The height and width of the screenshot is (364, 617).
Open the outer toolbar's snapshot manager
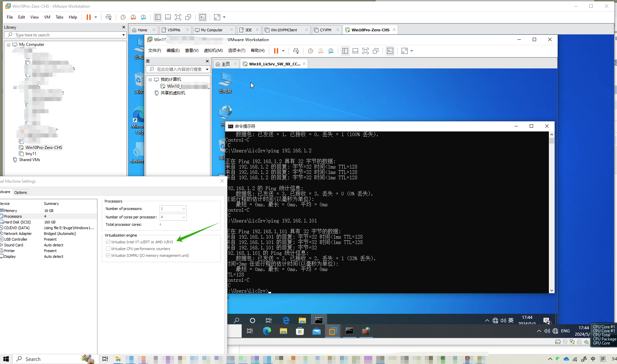tap(143, 17)
